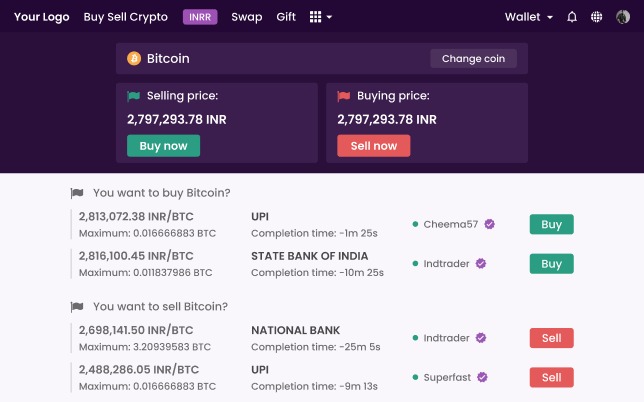Click Buy on Cheema57's UPI offer
Screen dimensions: 644x402
551,225
